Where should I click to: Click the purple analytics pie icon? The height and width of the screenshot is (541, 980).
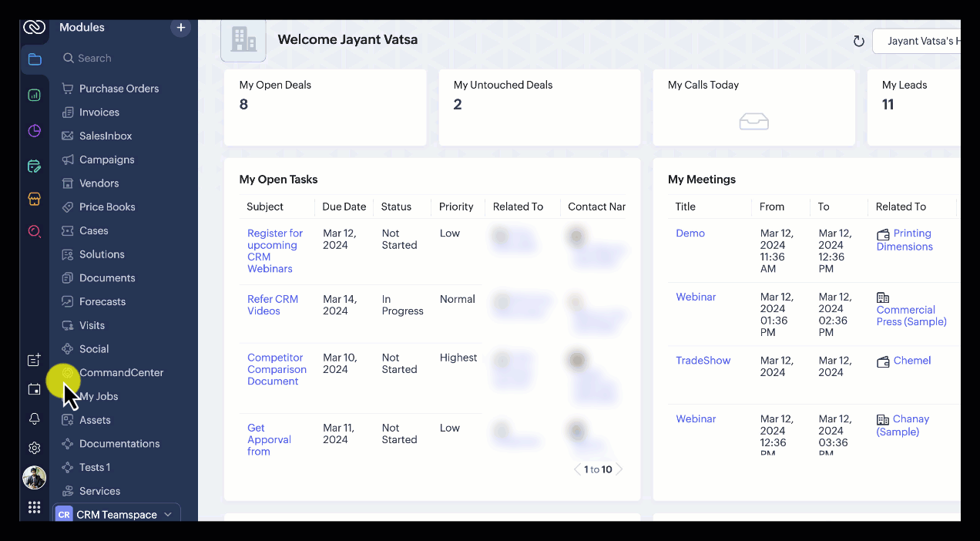(x=34, y=131)
